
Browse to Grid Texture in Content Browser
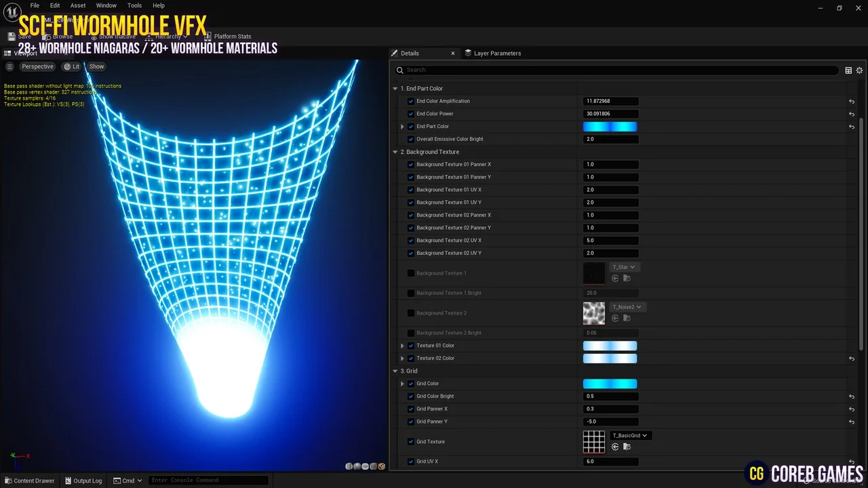click(627, 447)
